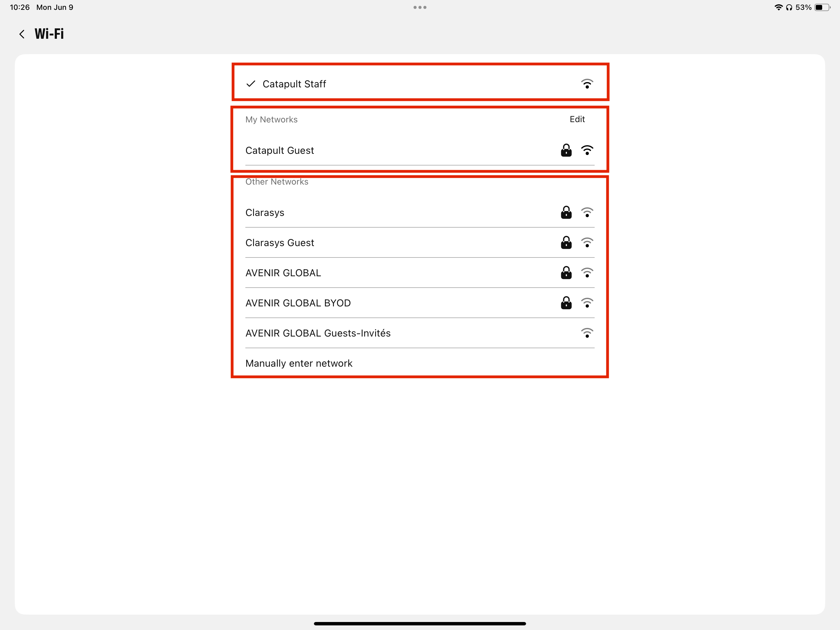Screen dimensions: 840x630
Task: Join the AVENIR GLOBAL BYOD network
Action: [x=420, y=303]
